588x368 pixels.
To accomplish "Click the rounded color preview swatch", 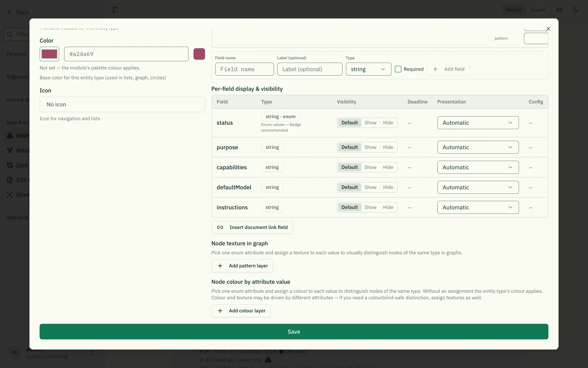I will pos(199,54).
